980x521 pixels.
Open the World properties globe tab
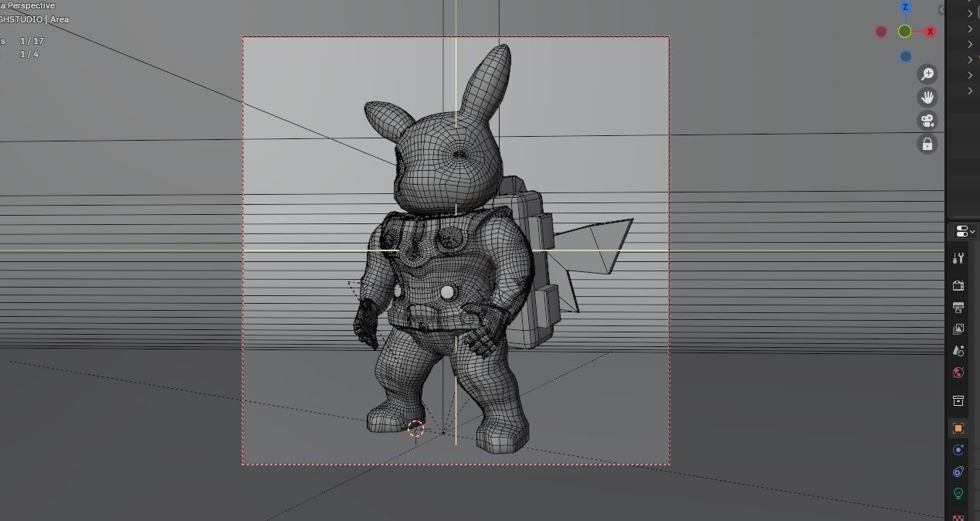[x=958, y=373]
